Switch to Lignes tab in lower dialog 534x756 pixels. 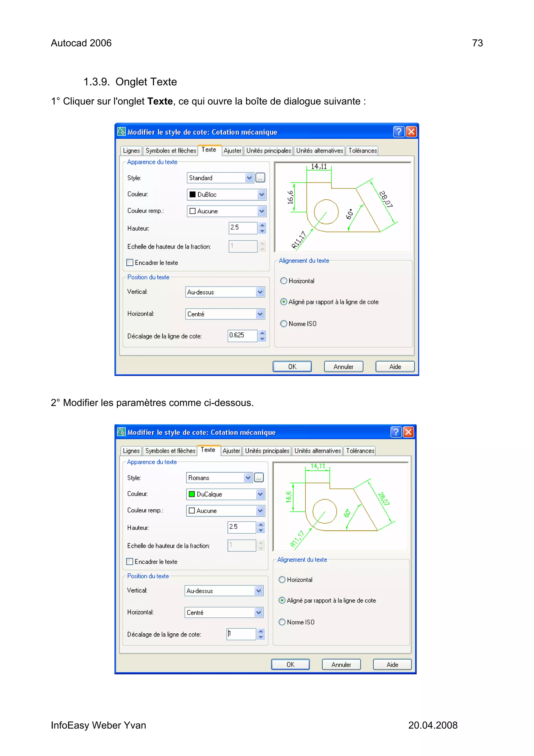click(x=131, y=451)
